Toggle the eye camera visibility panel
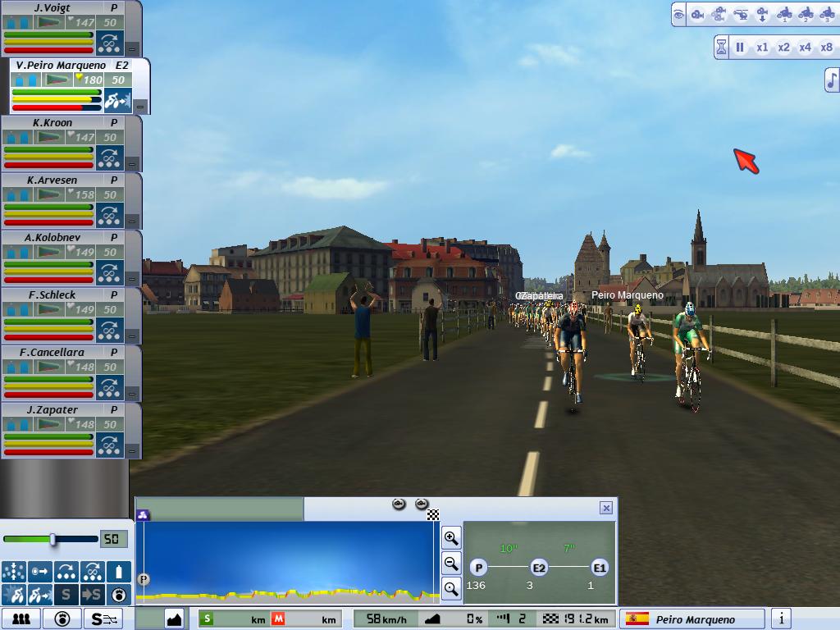Image resolution: width=840 pixels, height=630 pixels. click(x=678, y=14)
